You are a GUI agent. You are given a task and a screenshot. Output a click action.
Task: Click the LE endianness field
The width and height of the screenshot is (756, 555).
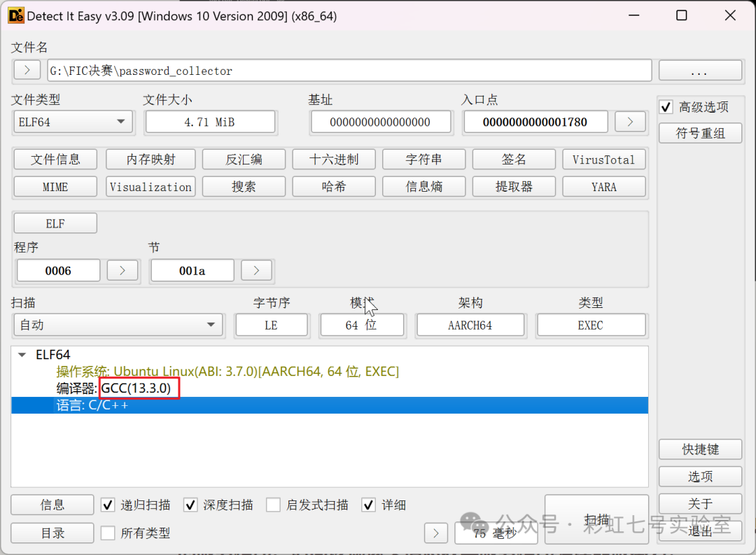[x=272, y=325]
